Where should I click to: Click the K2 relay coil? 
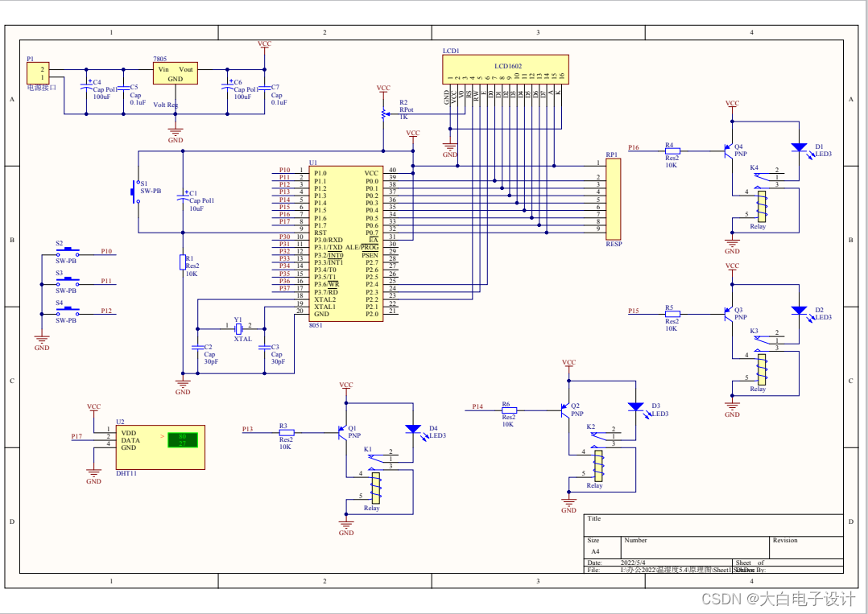click(x=598, y=466)
